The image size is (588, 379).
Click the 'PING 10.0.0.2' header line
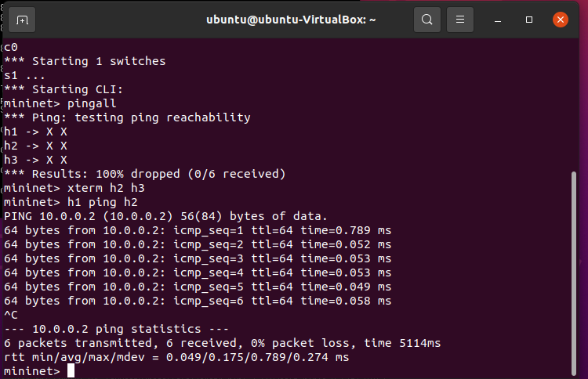coord(165,216)
